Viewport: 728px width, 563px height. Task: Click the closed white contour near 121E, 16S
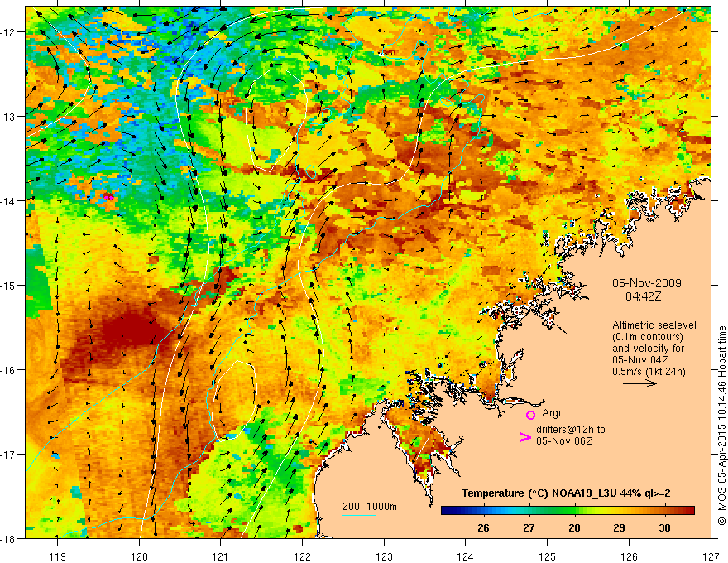pyautogui.click(x=234, y=400)
